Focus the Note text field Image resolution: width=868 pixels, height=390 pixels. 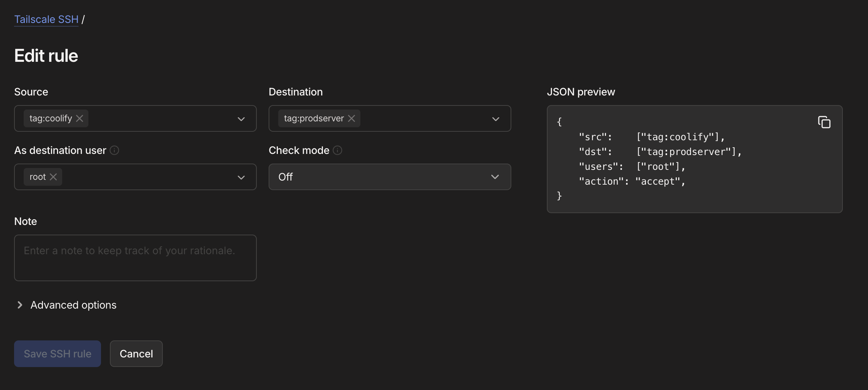(x=135, y=258)
